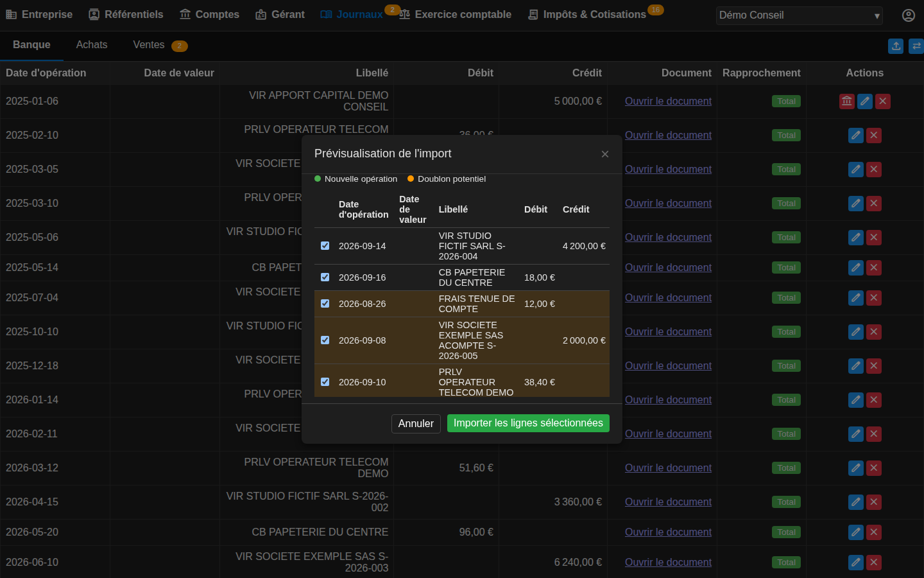Click the Annuler button
924x578 pixels.
pos(416,424)
